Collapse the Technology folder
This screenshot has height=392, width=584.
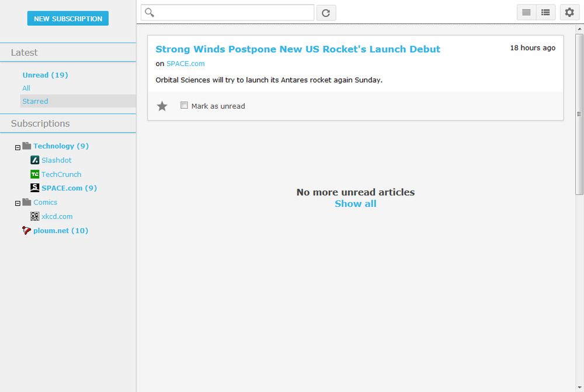pyautogui.click(x=18, y=148)
